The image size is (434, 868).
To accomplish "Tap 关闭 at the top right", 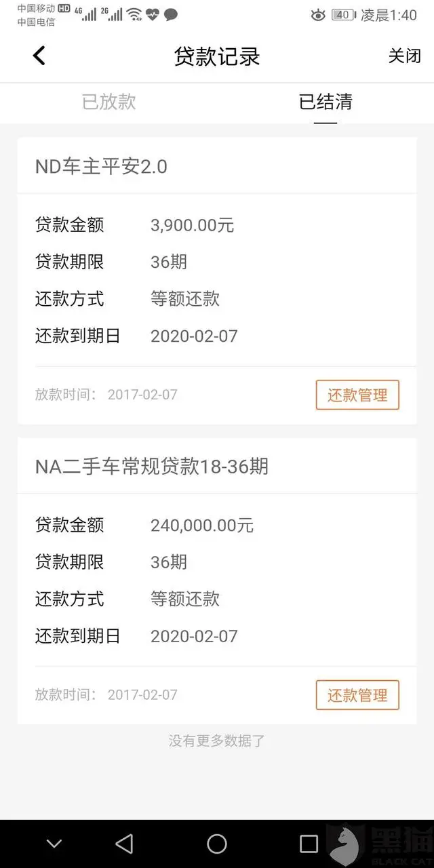I will coord(406,56).
